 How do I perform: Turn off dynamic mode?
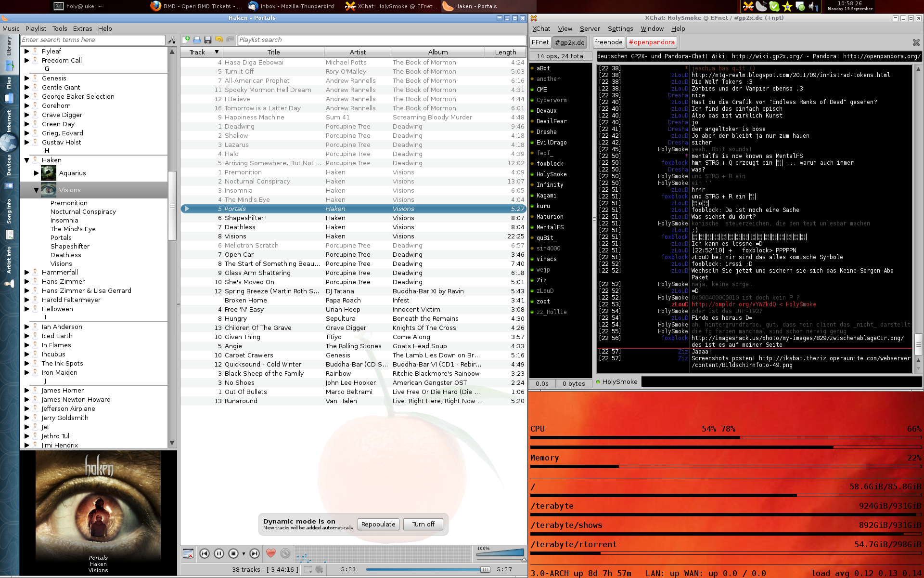click(x=423, y=524)
